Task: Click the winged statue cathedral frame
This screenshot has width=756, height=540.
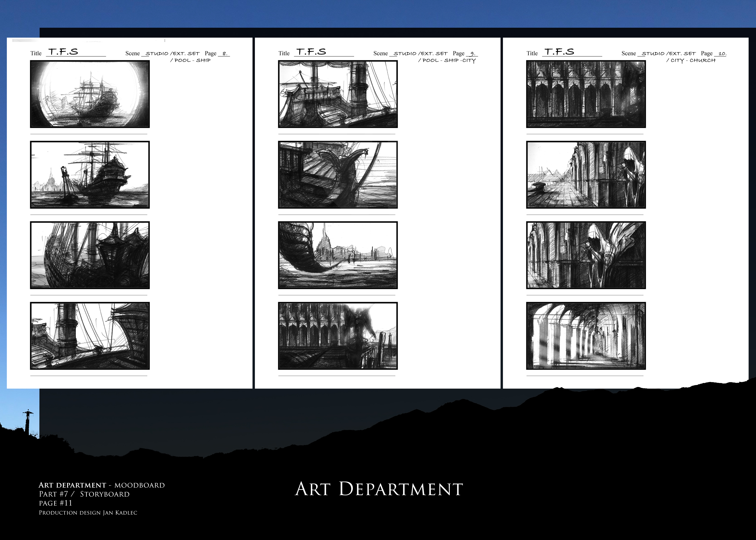Action: point(338,336)
